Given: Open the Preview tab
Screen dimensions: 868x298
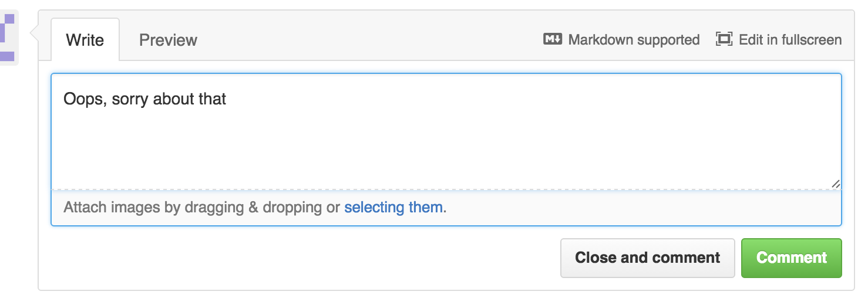Looking at the screenshot, I should [x=168, y=40].
